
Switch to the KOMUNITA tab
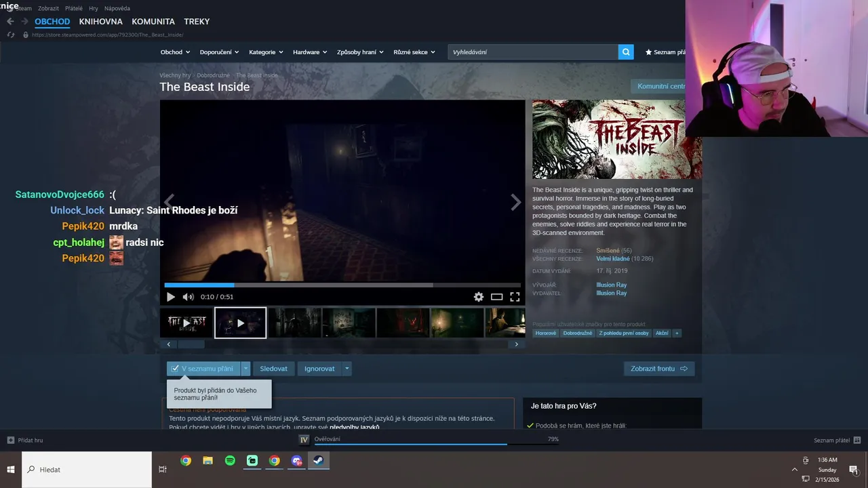click(x=153, y=22)
